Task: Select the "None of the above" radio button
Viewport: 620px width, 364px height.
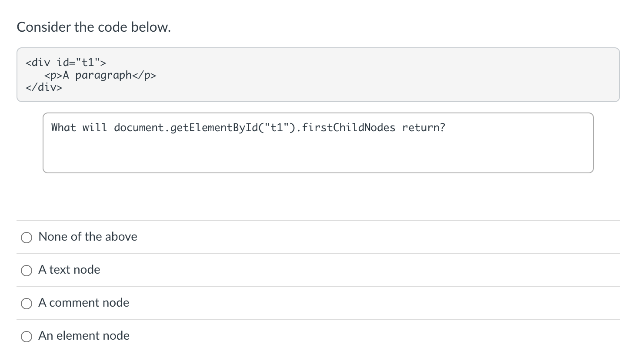Action: [x=27, y=237]
